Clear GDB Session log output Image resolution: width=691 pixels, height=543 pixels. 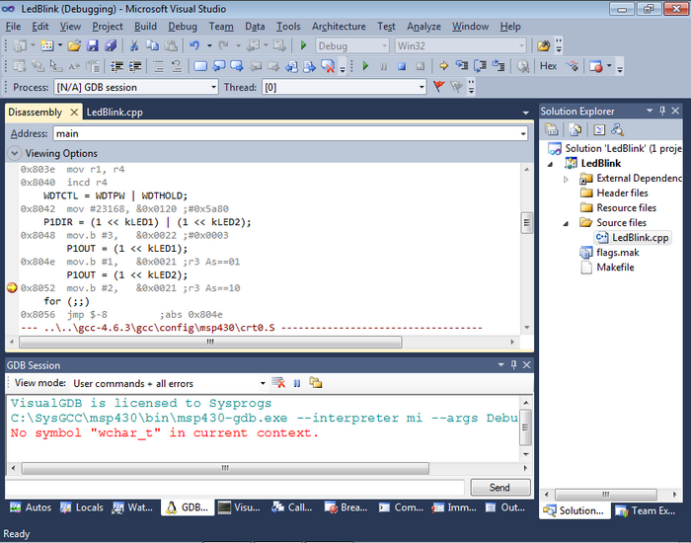[x=279, y=383]
